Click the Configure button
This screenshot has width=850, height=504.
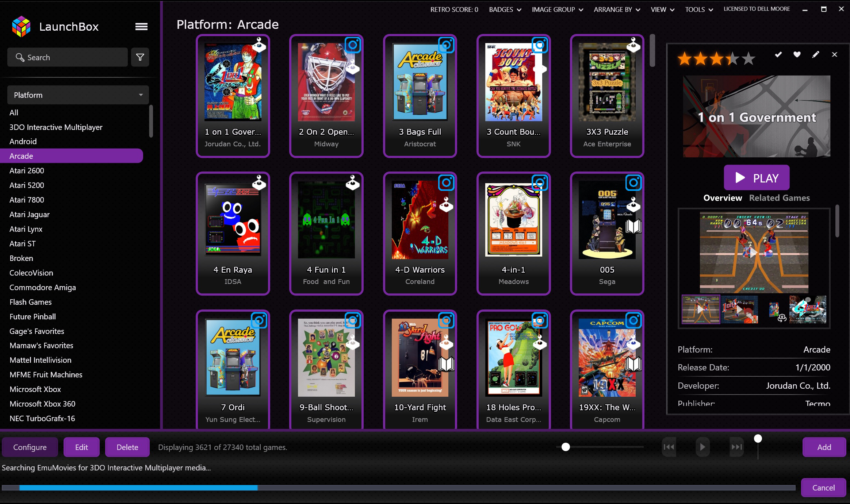tap(30, 447)
